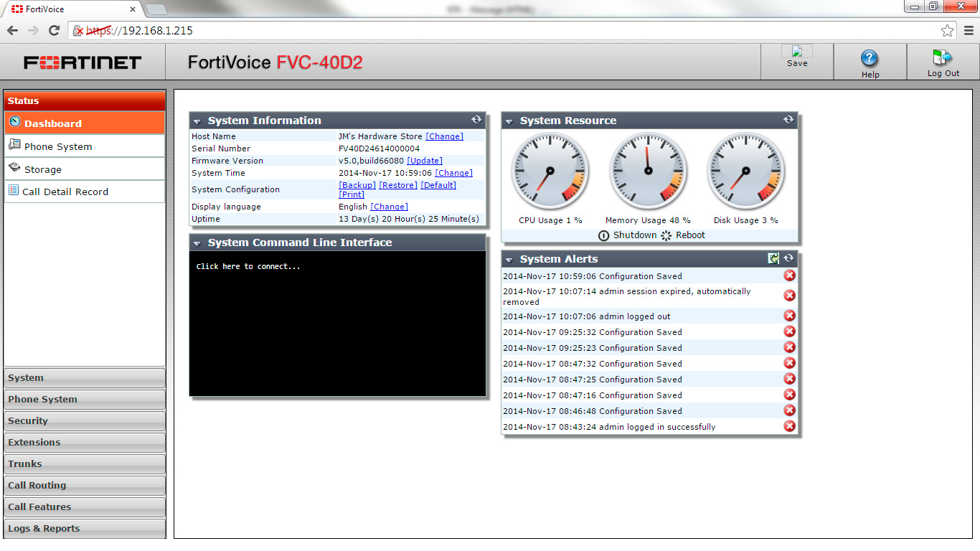980x551 pixels.
Task: Refresh the System Alerts panel
Action: 788,258
